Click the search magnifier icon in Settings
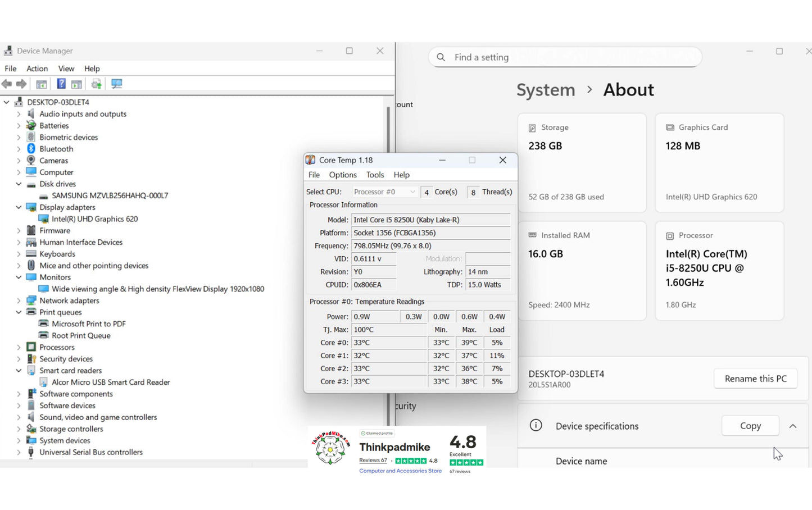Screen dimensions: 812x510 tap(441, 57)
